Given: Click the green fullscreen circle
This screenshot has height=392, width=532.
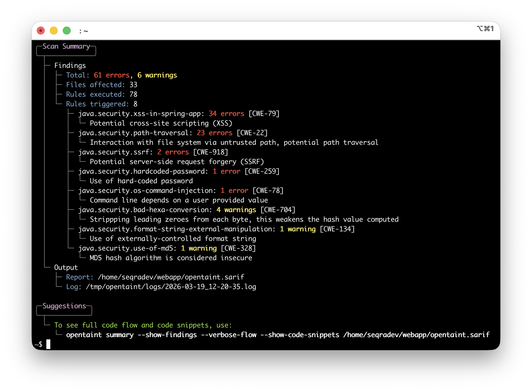Looking at the screenshot, I should coord(67,30).
